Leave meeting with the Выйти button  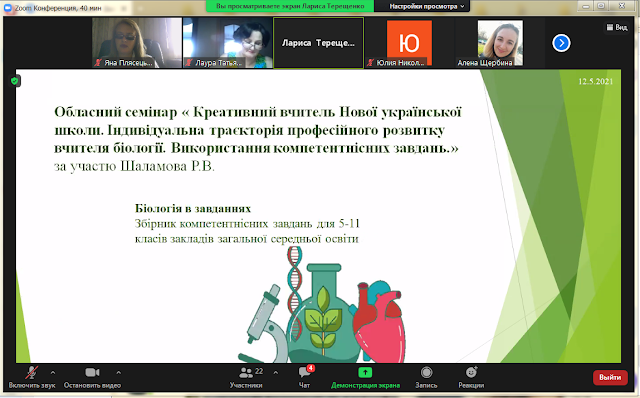(x=610, y=378)
